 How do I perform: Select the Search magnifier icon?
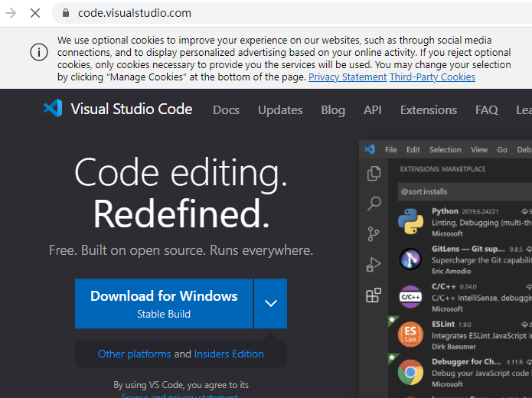tap(374, 204)
